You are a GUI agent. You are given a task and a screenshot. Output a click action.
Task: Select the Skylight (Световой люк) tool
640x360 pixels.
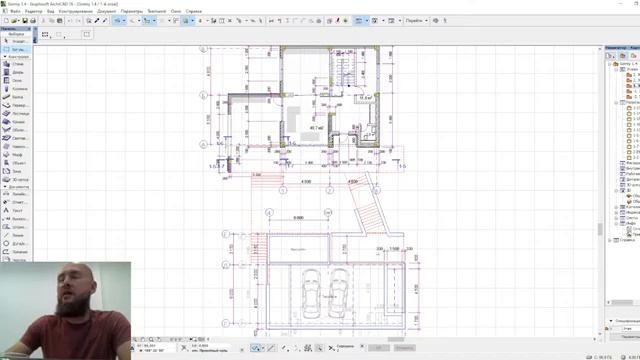pyautogui.click(x=16, y=138)
